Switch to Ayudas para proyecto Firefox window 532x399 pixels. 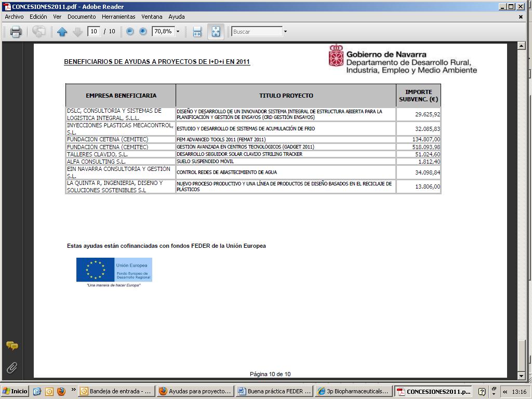[195, 391]
